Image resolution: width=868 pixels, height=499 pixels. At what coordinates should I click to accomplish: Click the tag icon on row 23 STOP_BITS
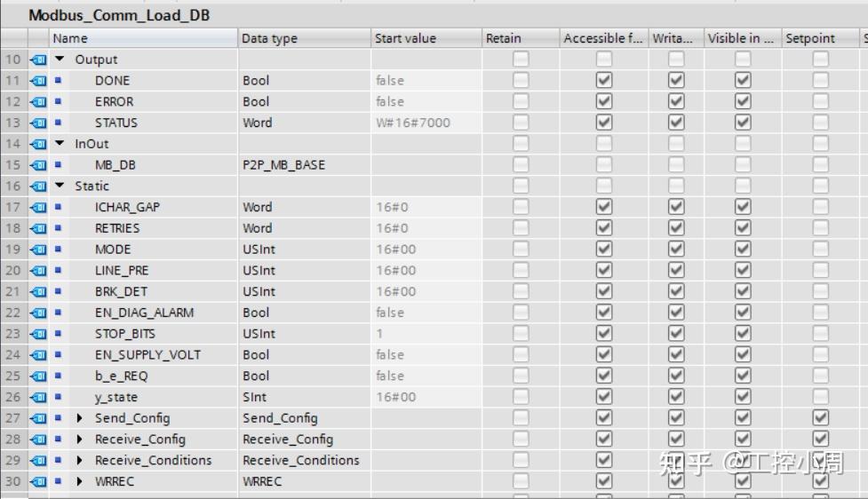38,334
